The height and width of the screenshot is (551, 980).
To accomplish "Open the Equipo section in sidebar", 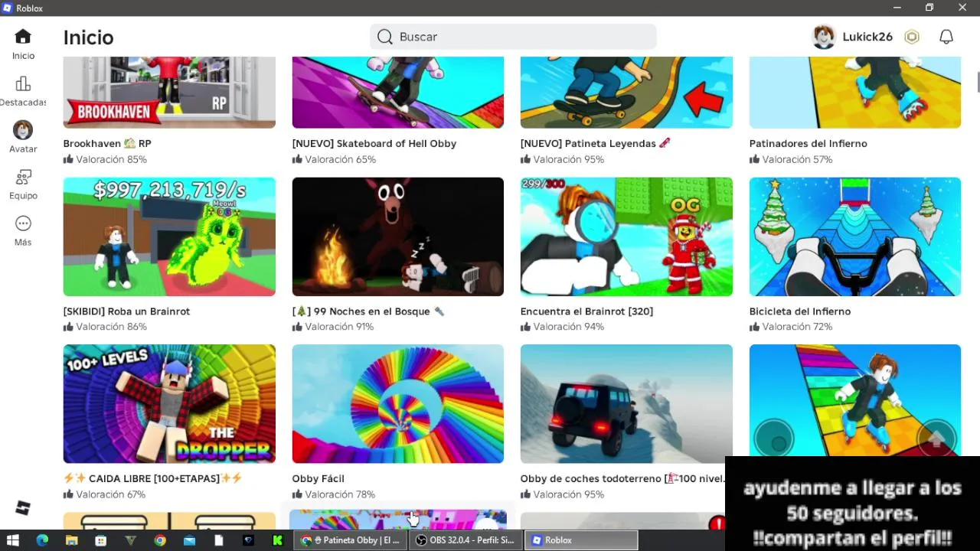I will (x=23, y=184).
